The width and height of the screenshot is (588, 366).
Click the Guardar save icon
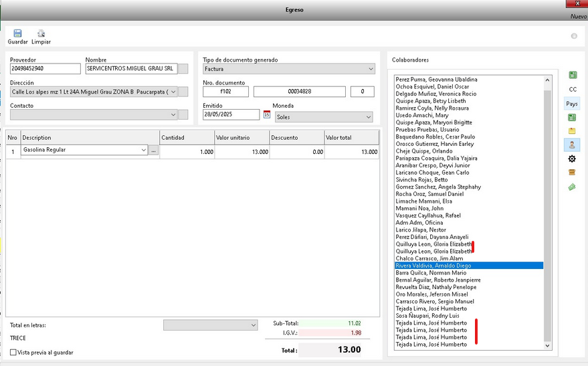click(17, 33)
